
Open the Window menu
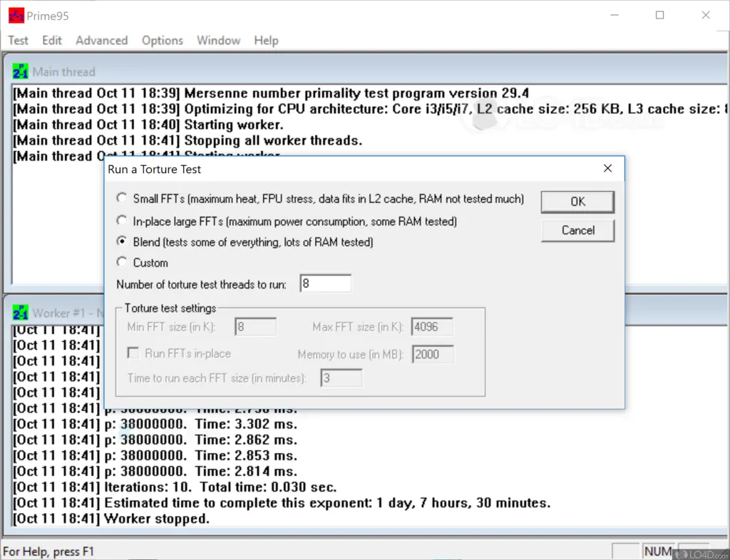point(218,41)
